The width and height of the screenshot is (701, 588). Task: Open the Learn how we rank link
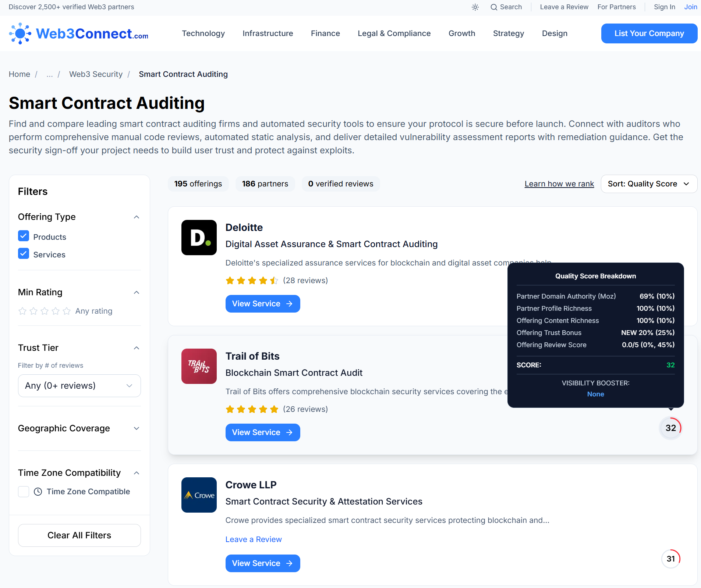(x=559, y=183)
